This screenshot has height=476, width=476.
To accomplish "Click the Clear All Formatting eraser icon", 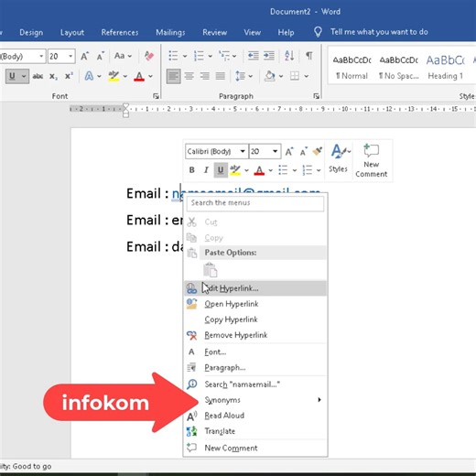I will coord(149,56).
